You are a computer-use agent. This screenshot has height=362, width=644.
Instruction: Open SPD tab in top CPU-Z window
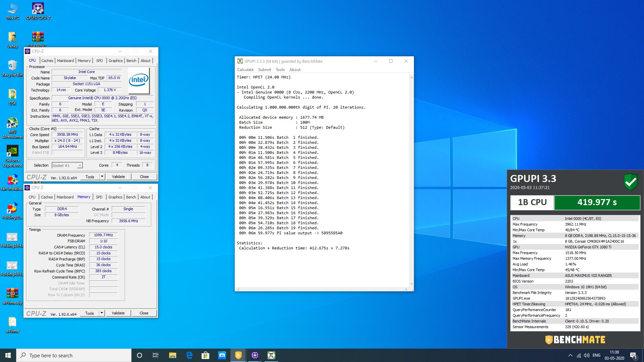[100, 61]
